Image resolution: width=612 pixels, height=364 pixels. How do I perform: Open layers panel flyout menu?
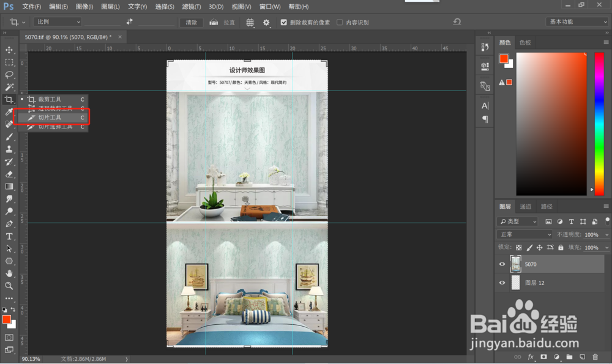click(606, 206)
